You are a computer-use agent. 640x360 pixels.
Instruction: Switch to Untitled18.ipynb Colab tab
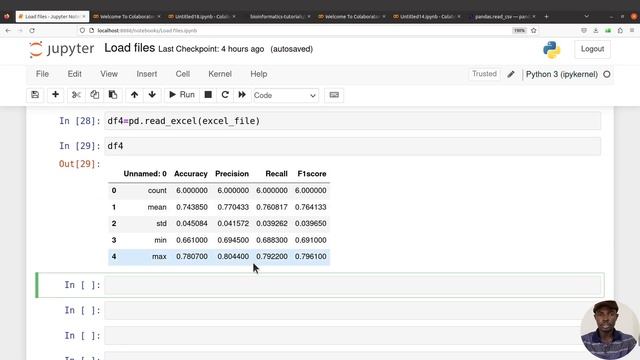pyautogui.click(x=202, y=16)
